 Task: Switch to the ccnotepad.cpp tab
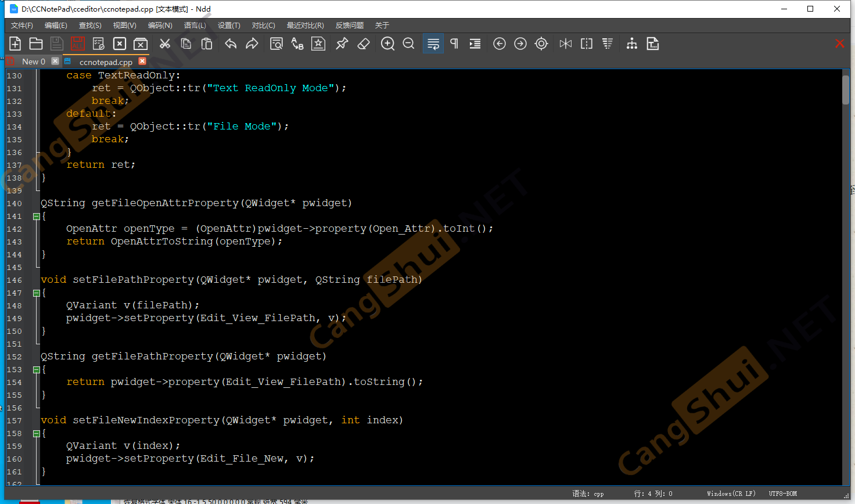point(106,62)
